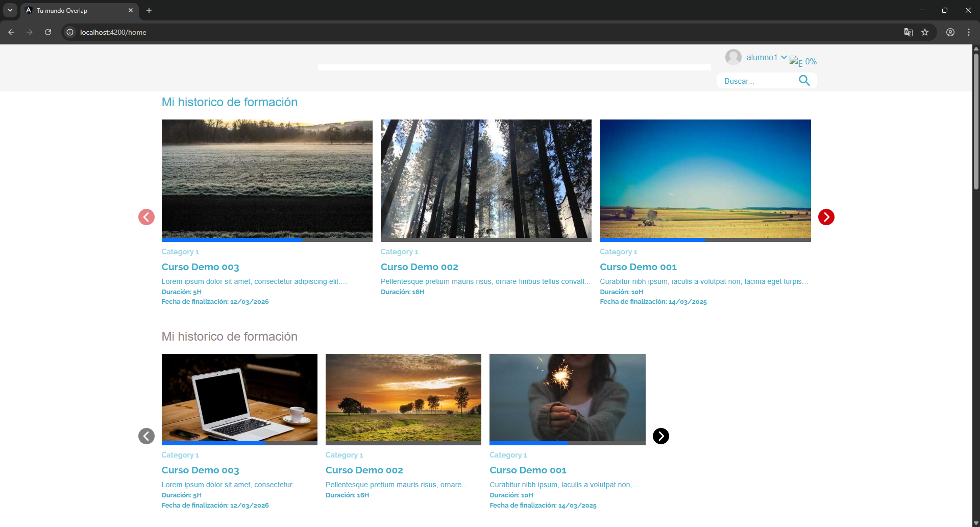This screenshot has width=980, height=527.
Task: Click the alumno1 user avatar
Action: point(733,57)
